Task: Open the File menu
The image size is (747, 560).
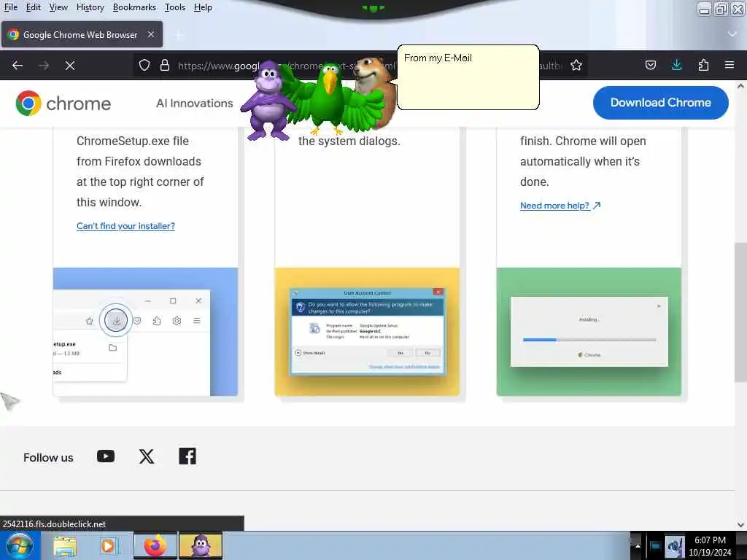Action: point(10,7)
